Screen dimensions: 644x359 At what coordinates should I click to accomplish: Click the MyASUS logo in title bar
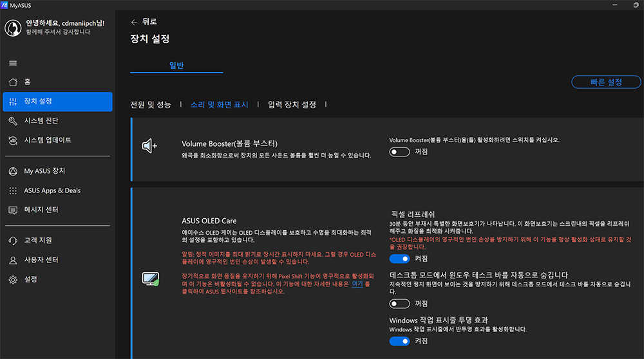(4, 5)
